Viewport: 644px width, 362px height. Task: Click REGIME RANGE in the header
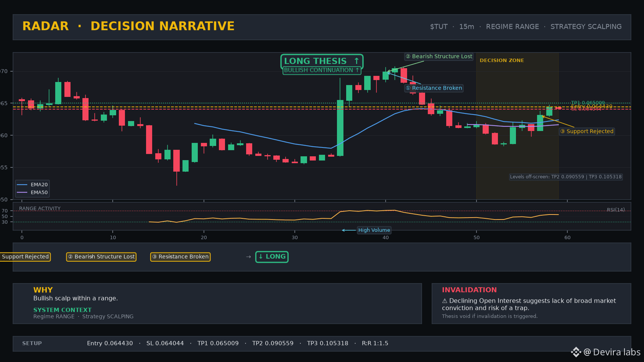tap(513, 27)
